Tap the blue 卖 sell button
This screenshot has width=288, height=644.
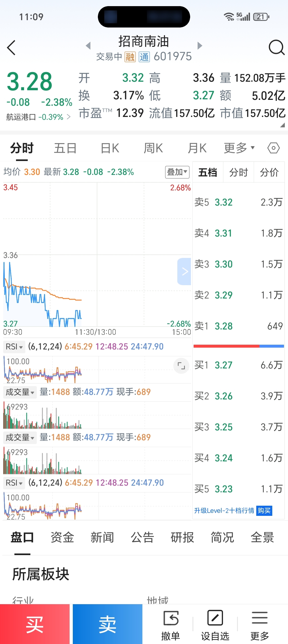coord(107,624)
